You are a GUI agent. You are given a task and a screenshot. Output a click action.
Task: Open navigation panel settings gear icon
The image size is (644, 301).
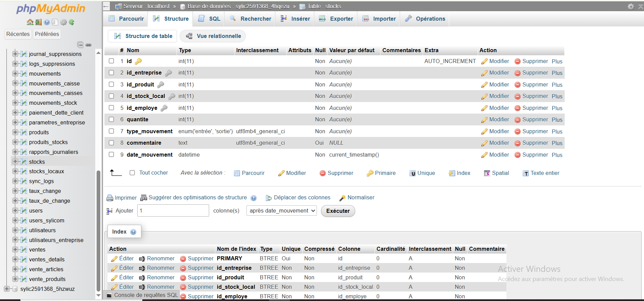(x=63, y=22)
